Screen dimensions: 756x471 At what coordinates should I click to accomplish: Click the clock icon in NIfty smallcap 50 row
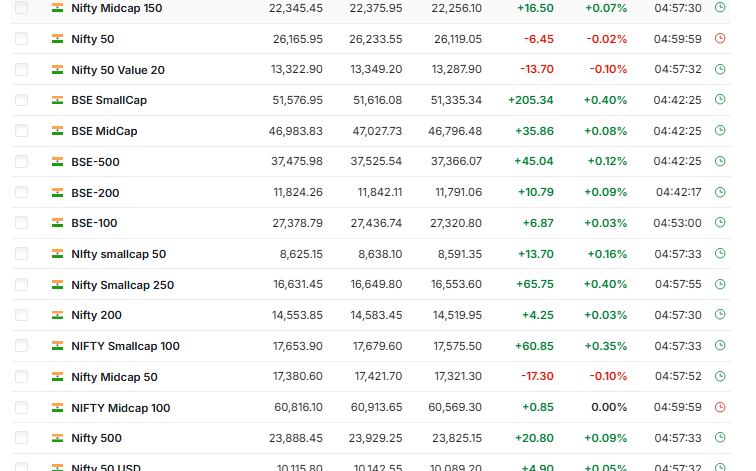[720, 253]
